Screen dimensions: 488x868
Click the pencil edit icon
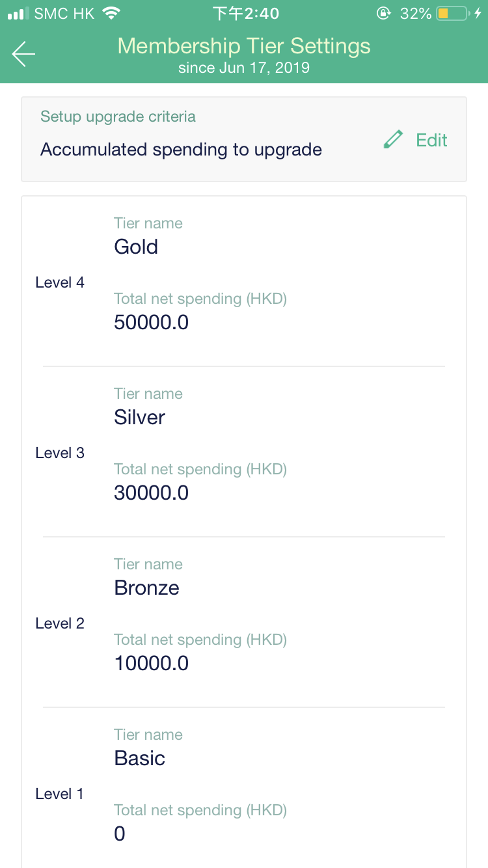pyautogui.click(x=393, y=140)
